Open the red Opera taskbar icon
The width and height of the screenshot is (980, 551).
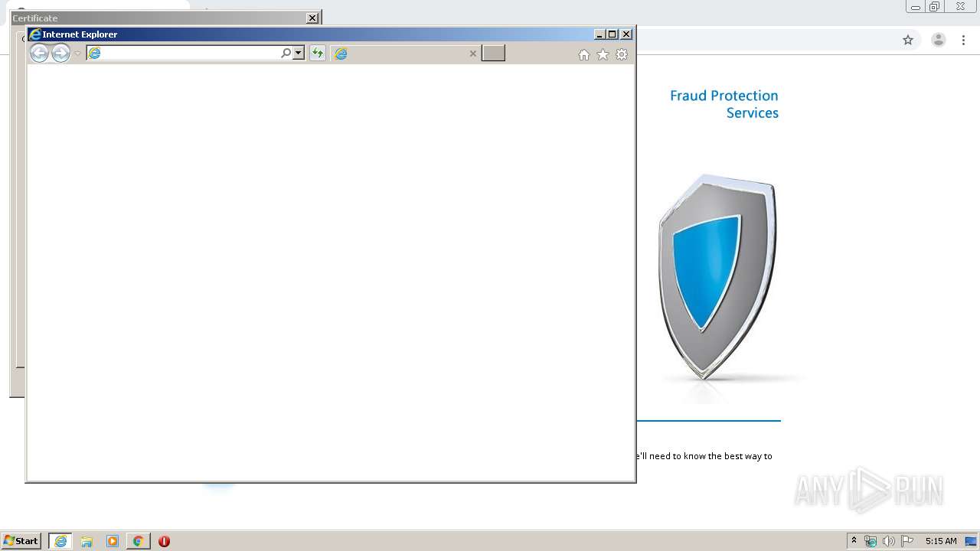[164, 541]
